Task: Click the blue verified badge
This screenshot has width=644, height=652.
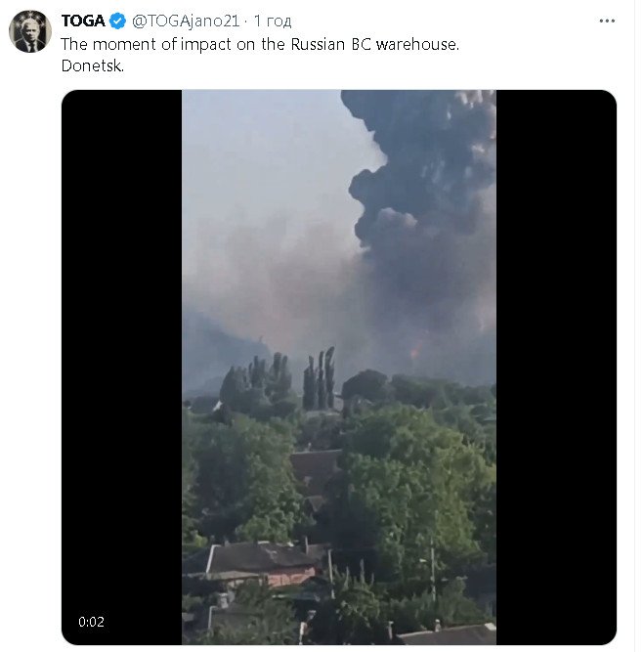Action: click(118, 21)
